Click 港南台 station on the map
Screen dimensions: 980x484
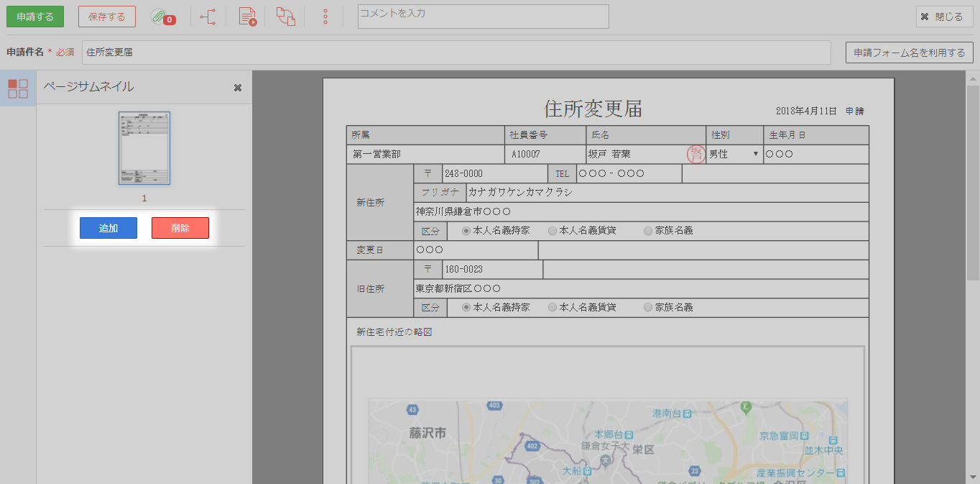[x=672, y=414]
